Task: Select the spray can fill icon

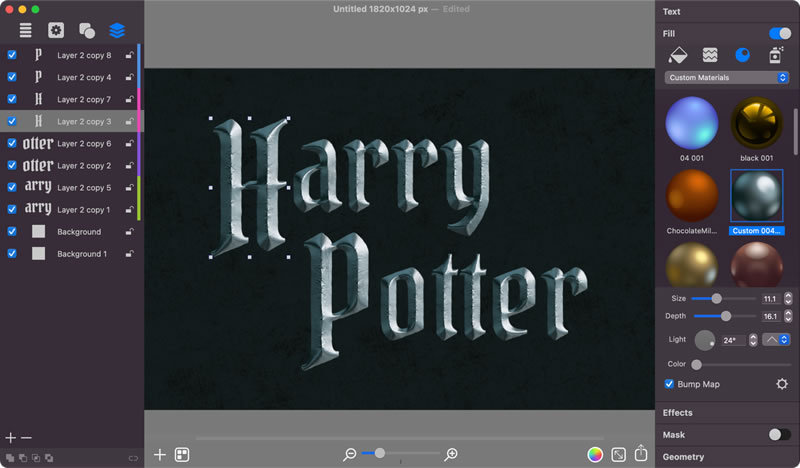Action: [776, 55]
